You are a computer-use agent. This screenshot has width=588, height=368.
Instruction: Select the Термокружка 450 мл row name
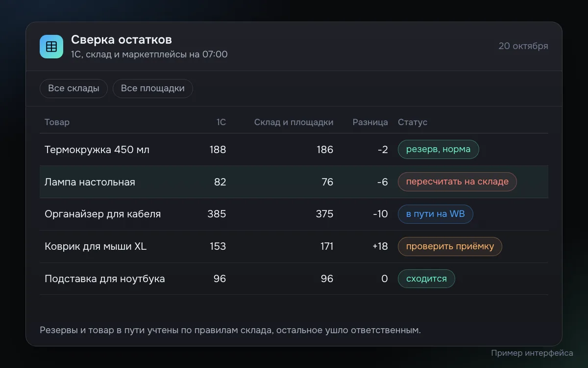pyautogui.click(x=97, y=150)
